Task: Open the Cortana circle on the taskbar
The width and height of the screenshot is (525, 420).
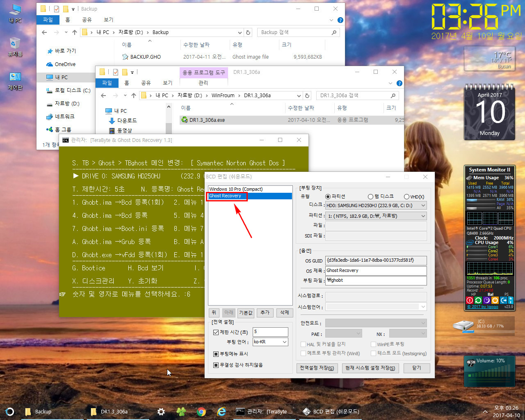Action: pyautogui.click(x=10, y=411)
